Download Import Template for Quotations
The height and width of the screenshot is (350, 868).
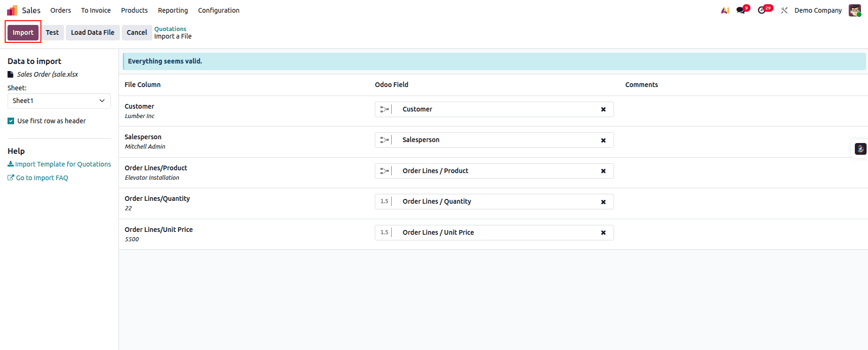click(x=59, y=164)
